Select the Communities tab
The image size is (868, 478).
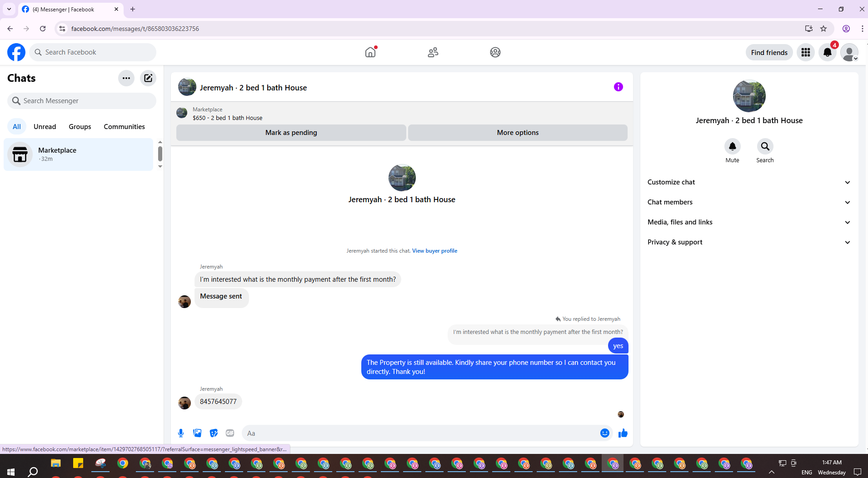pyautogui.click(x=125, y=127)
